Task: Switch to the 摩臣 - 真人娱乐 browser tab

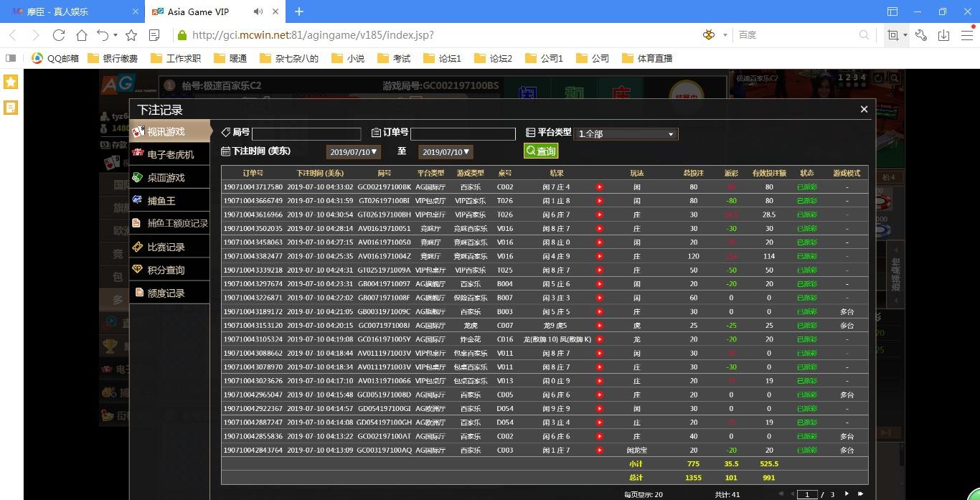Action: click(72, 11)
